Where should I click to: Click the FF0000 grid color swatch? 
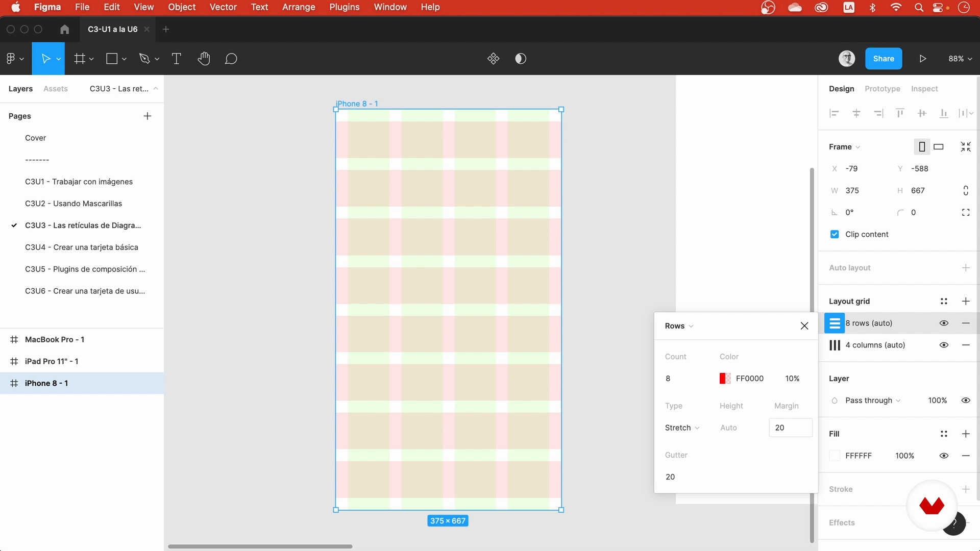point(725,379)
